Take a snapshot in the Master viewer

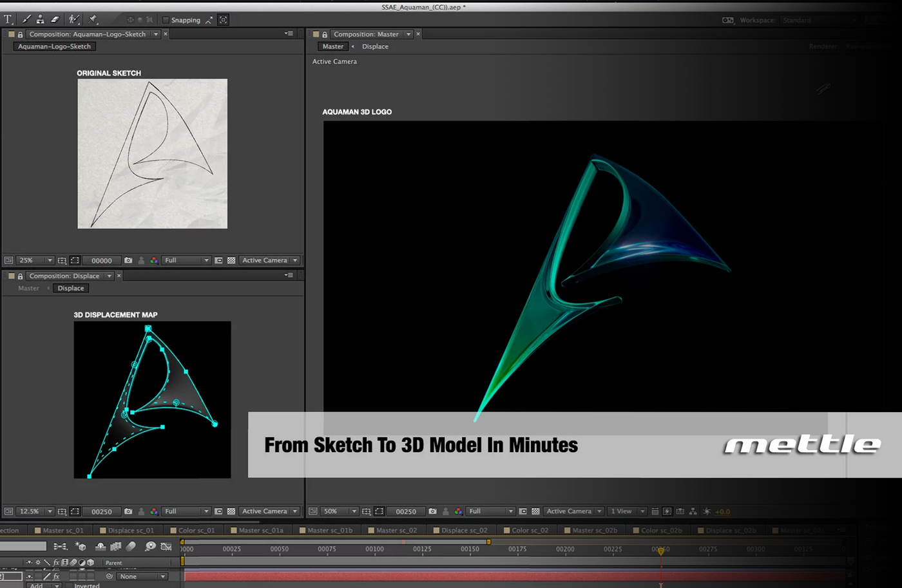pos(432,511)
